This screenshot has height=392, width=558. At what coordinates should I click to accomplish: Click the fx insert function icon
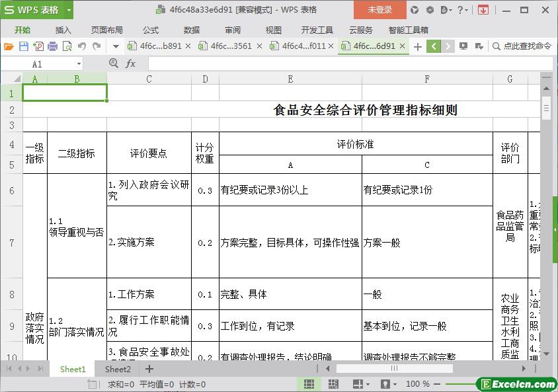131,63
